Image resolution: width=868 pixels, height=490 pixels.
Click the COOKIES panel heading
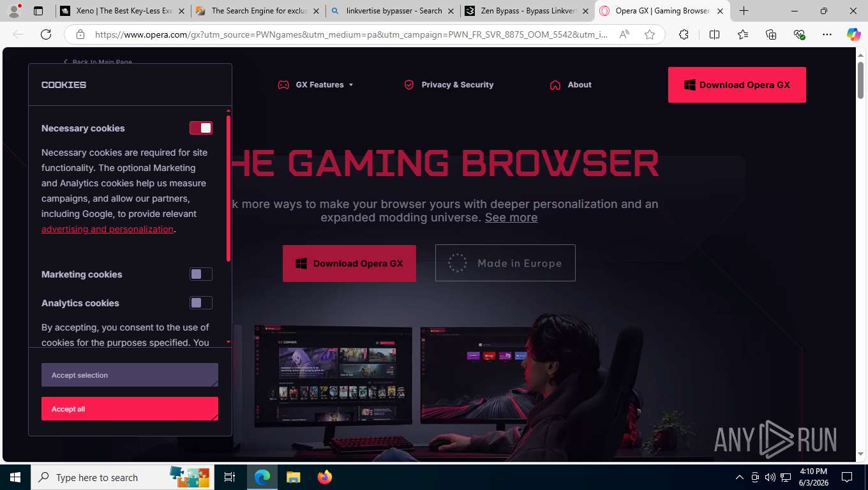point(64,85)
